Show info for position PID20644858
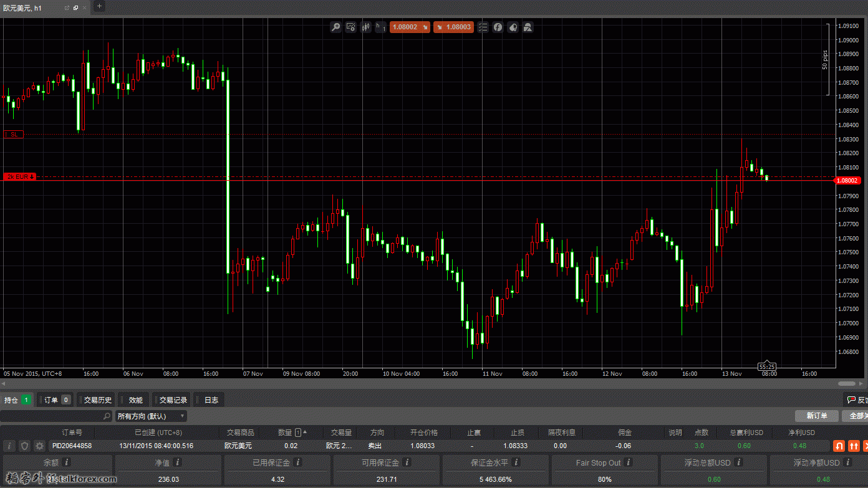868x488 pixels. tap(9, 446)
